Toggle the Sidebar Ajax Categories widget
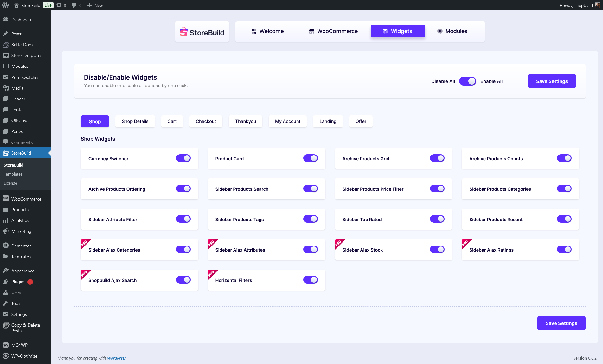 183,249
